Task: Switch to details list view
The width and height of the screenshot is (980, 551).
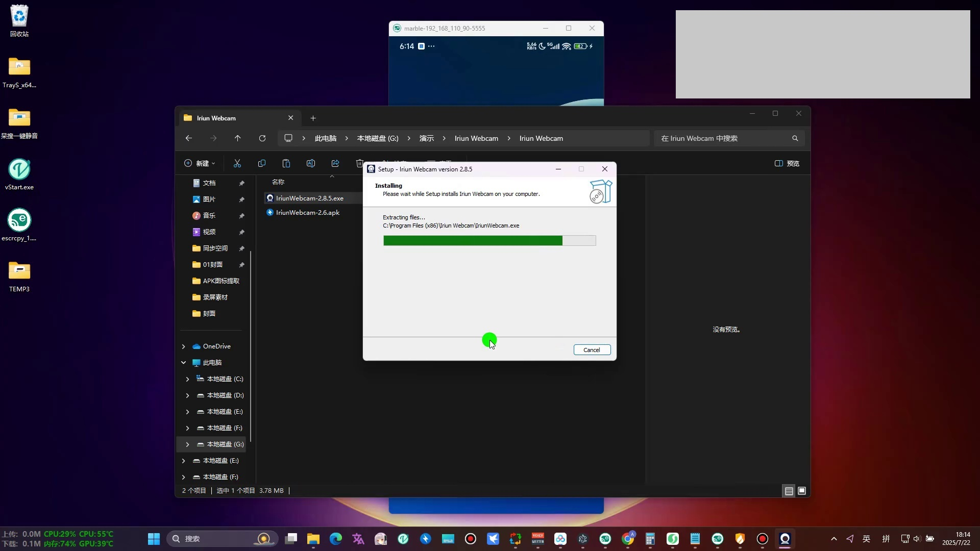Action: pyautogui.click(x=789, y=491)
